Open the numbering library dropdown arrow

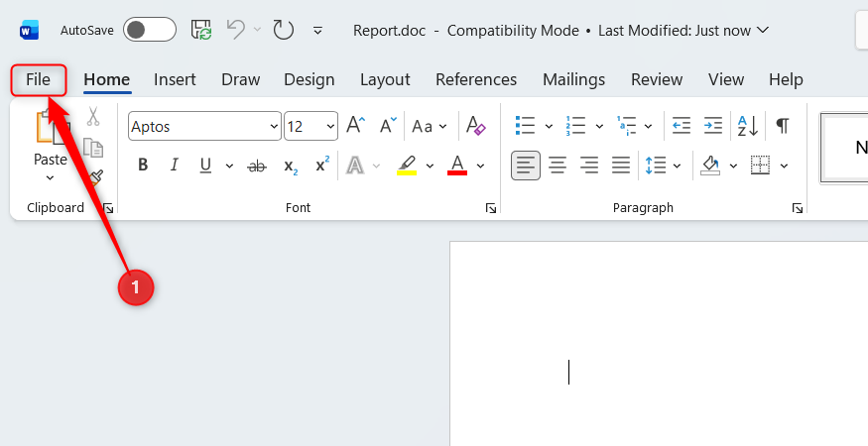599,126
